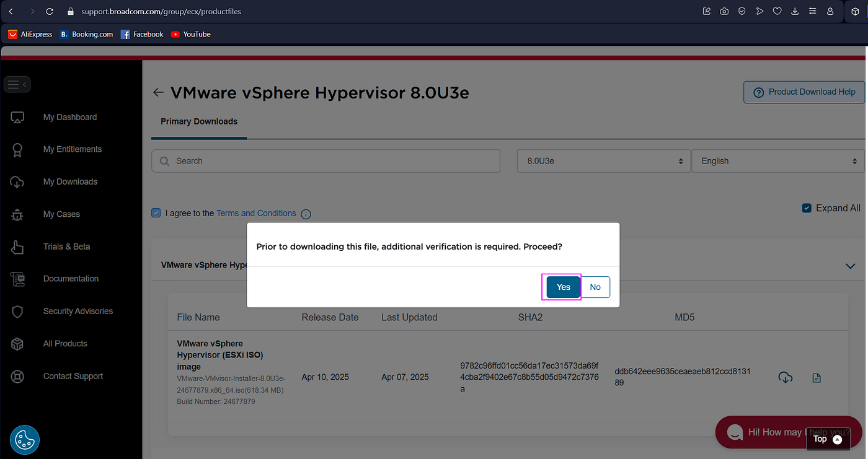
Task: Go back using the browser back arrow
Action: pos(11,11)
